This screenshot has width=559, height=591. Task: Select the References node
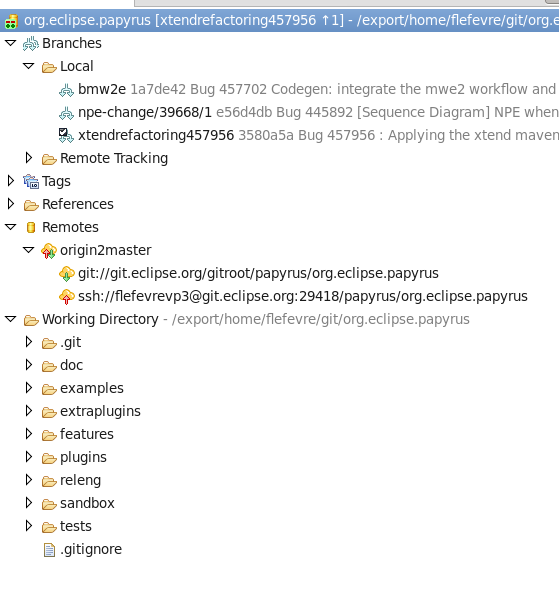78,204
